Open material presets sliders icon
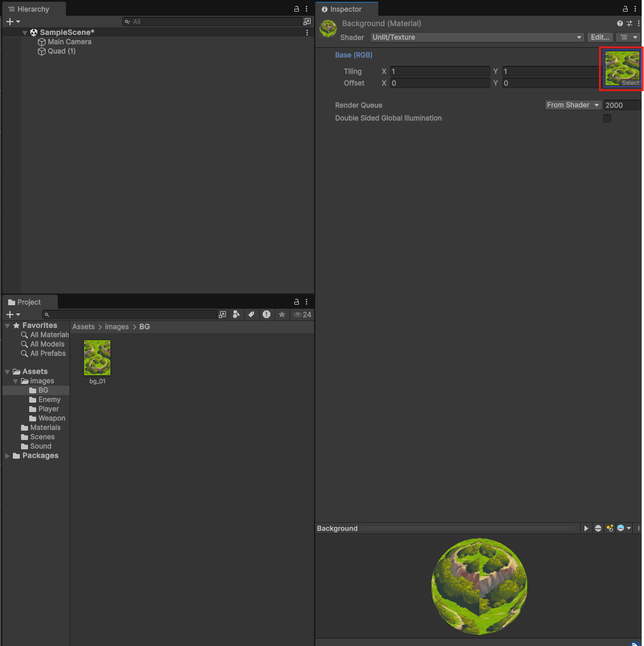The width and height of the screenshot is (644, 646). pyautogui.click(x=629, y=23)
